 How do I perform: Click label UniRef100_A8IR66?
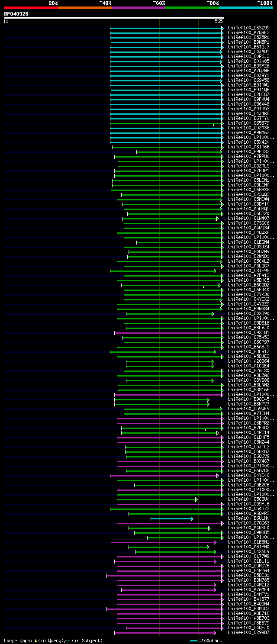(x=249, y=147)
